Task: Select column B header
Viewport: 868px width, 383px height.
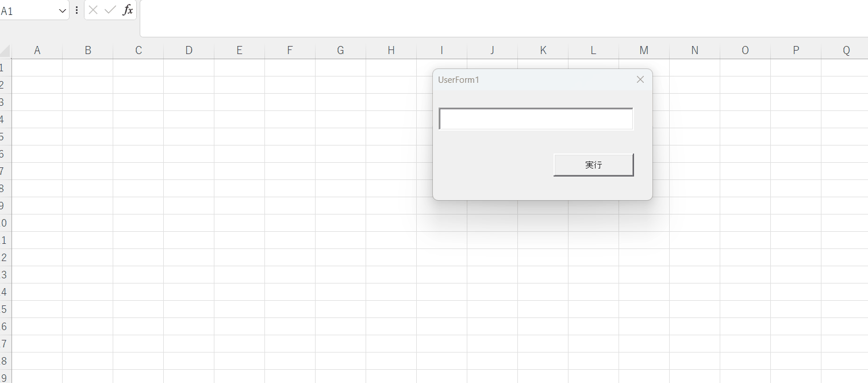Action: 87,50
